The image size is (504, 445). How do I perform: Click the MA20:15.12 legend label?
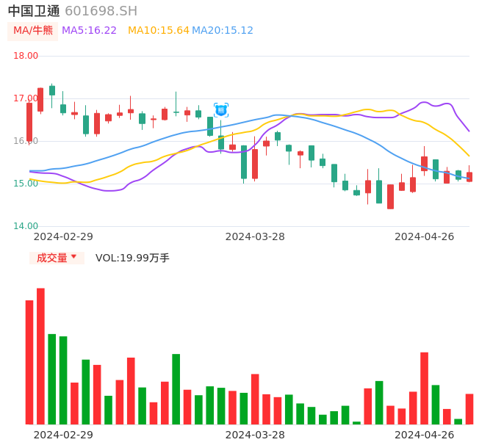pos(223,31)
